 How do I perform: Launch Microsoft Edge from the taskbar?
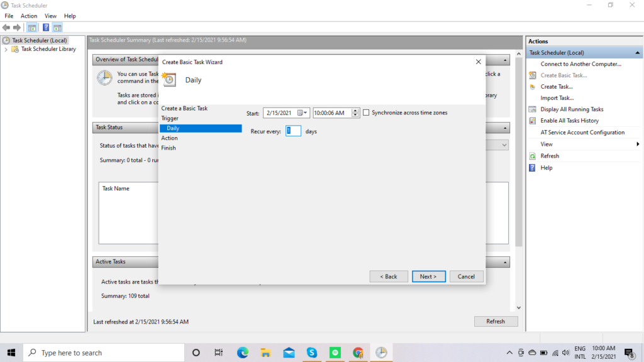(242, 353)
